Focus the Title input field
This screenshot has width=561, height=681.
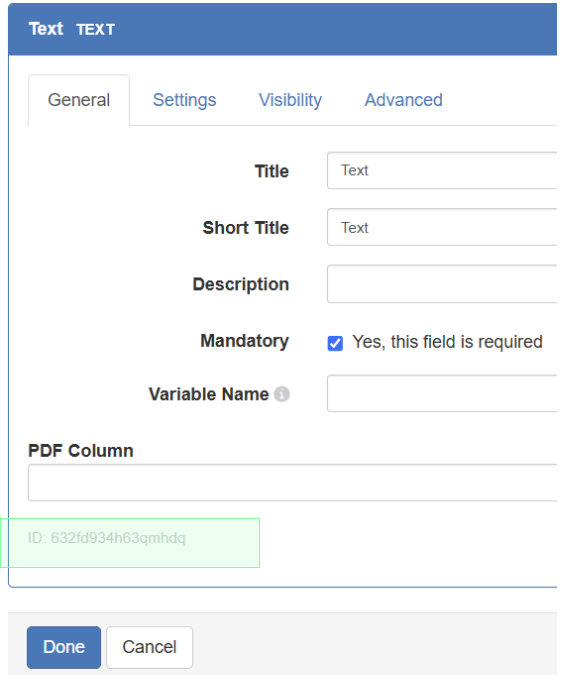point(442,170)
